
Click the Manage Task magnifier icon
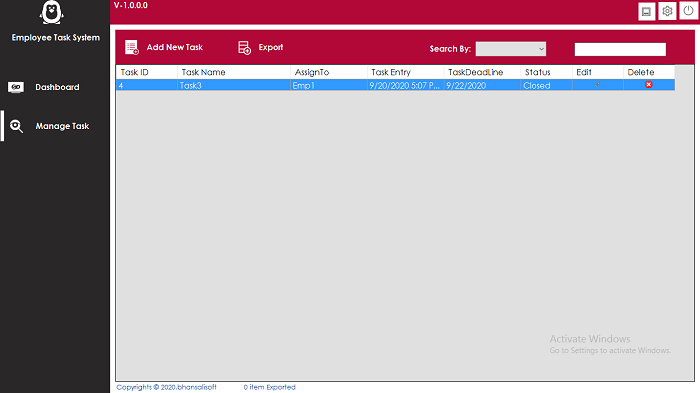click(16, 126)
